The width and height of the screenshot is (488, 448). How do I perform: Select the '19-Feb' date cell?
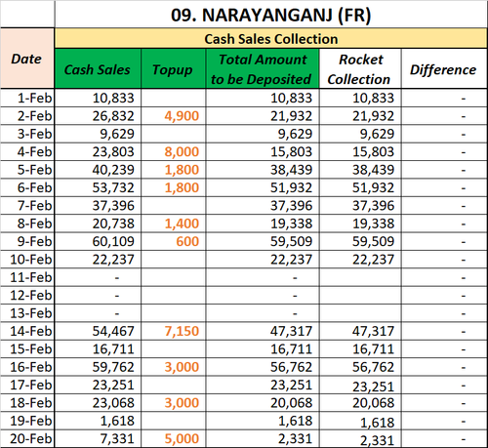tap(27, 421)
